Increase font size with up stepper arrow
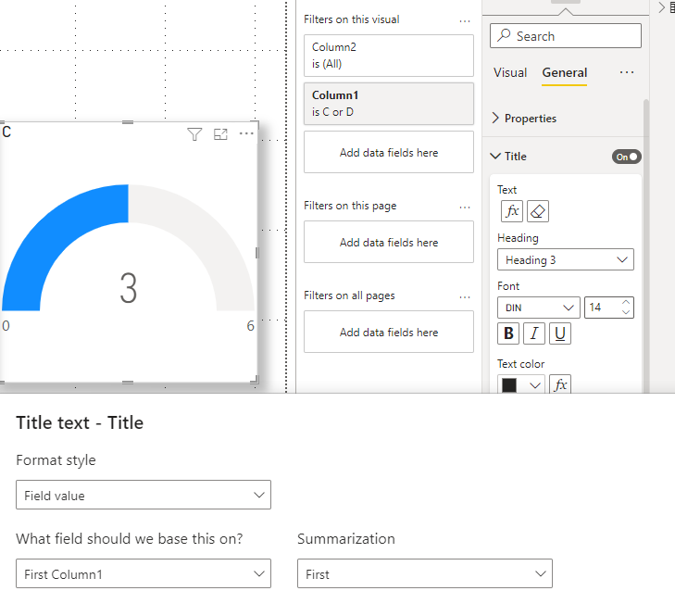675x616 pixels. [626, 302]
